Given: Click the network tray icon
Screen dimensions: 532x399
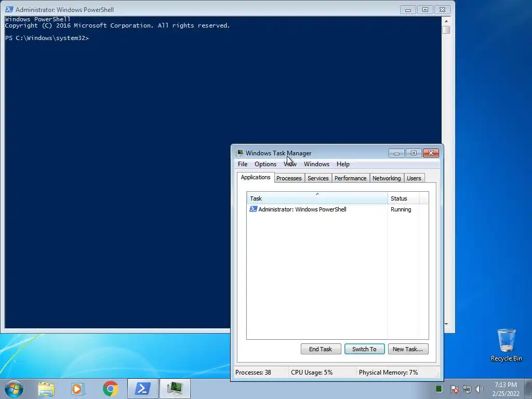Looking at the screenshot, I should (467, 389).
